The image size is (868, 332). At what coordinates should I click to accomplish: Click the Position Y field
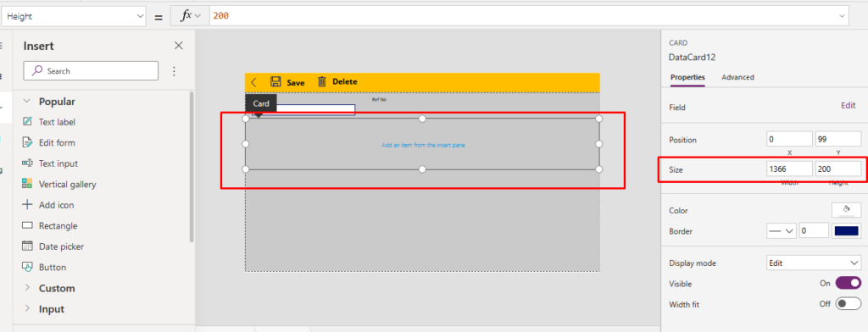(838, 140)
